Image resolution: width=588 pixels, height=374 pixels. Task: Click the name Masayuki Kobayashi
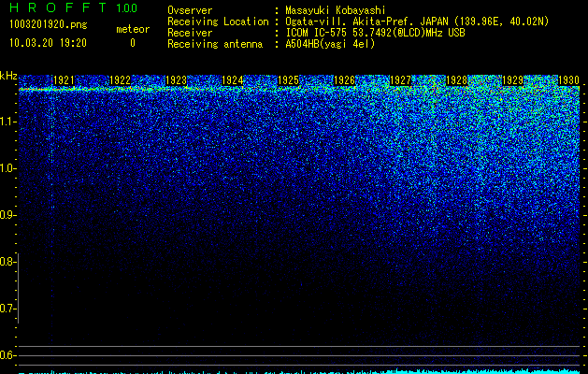click(336, 10)
